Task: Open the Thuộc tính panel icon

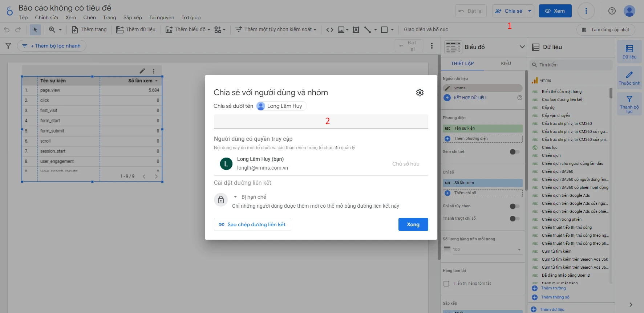Action: coord(629,78)
